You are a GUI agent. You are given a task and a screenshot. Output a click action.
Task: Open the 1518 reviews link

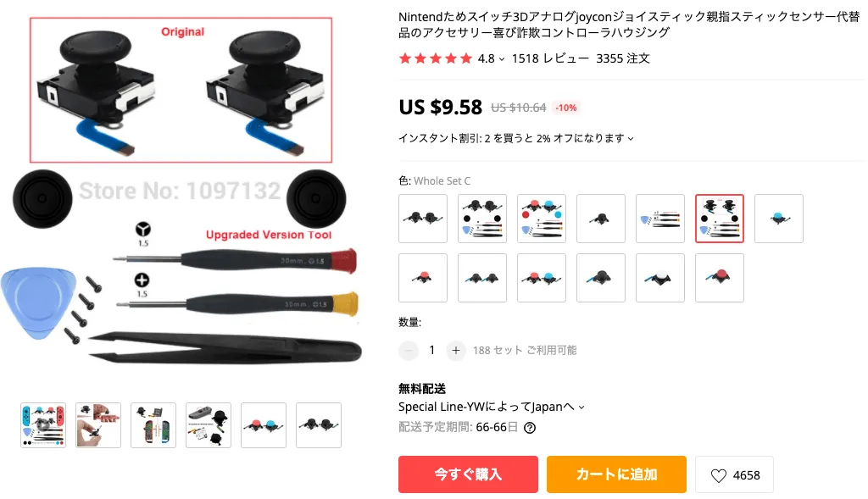point(550,58)
